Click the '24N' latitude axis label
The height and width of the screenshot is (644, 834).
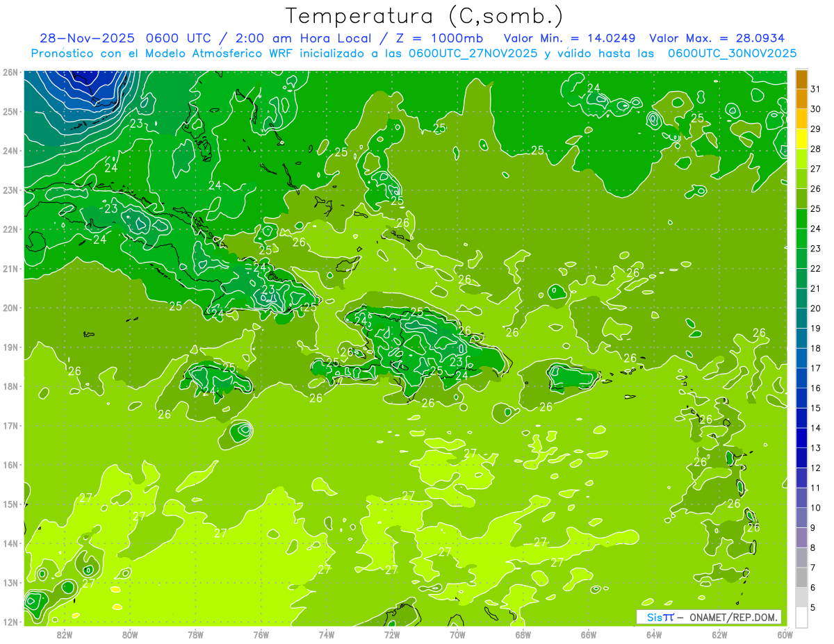pos(10,151)
